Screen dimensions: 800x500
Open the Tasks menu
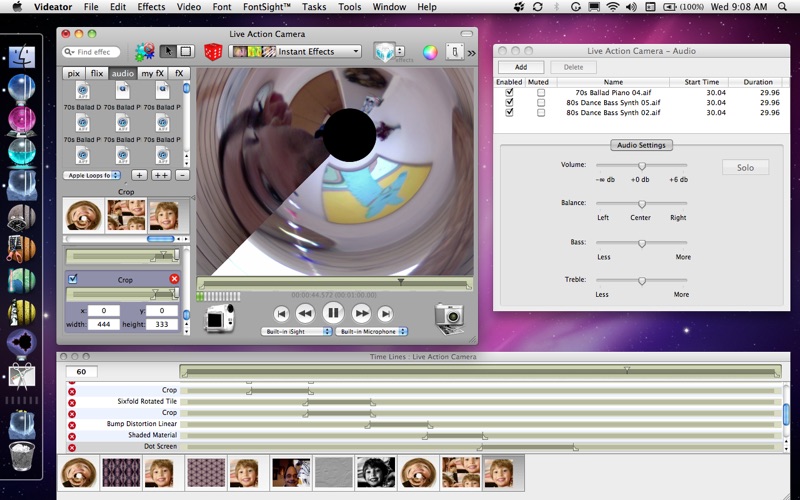coord(314,7)
